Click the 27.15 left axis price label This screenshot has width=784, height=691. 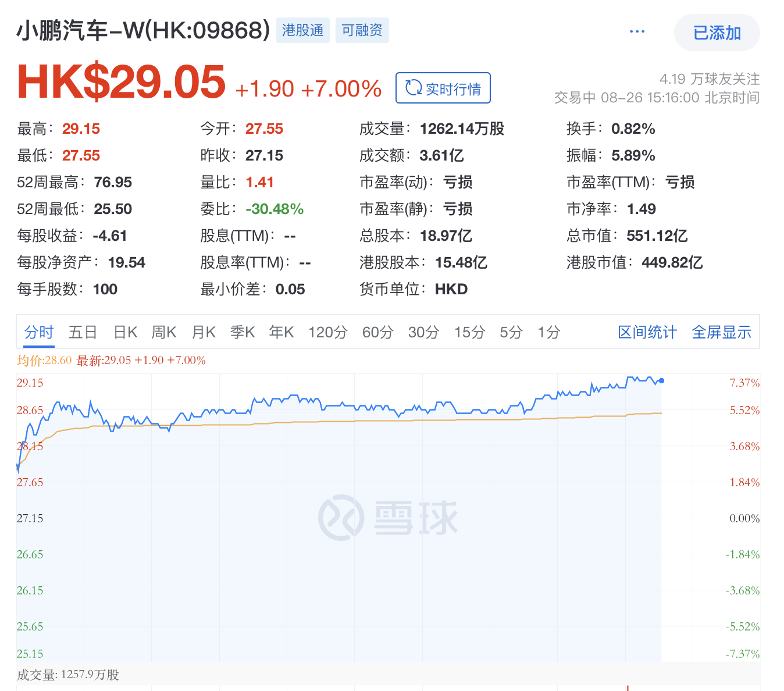tap(30, 518)
